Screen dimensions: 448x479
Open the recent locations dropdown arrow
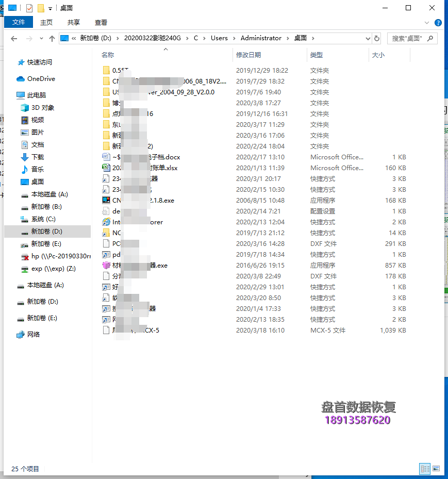pos(42,39)
